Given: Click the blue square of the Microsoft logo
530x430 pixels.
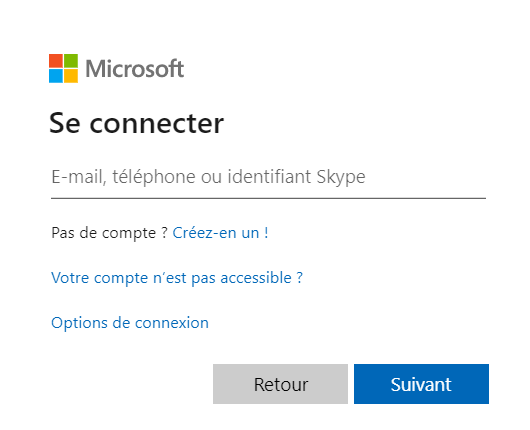Looking at the screenshot, I should tap(56, 76).
